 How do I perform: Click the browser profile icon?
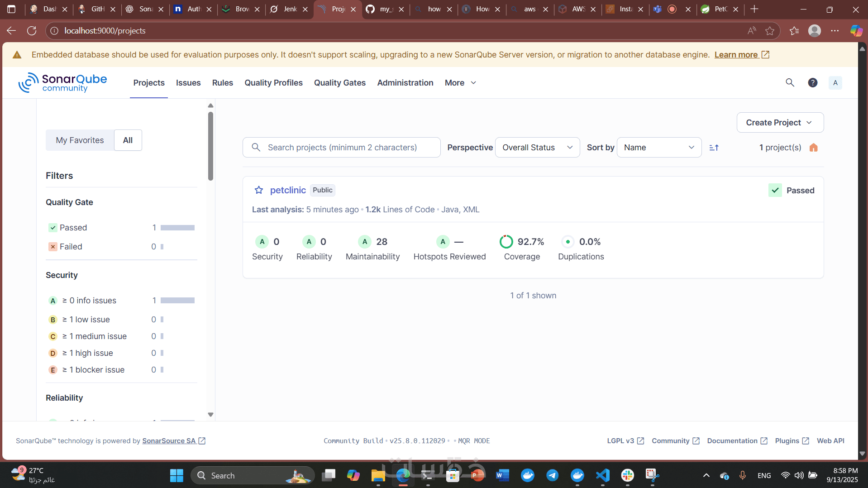(815, 31)
